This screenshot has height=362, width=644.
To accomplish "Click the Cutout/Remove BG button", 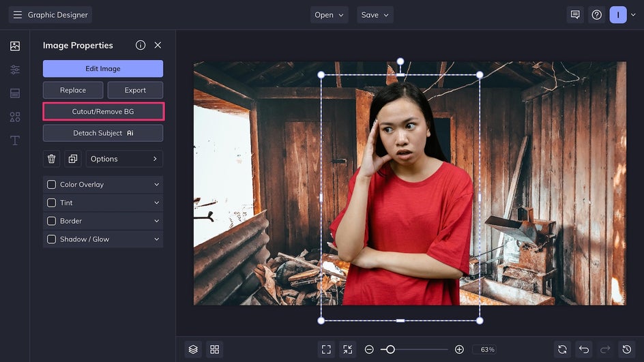I will tap(103, 111).
